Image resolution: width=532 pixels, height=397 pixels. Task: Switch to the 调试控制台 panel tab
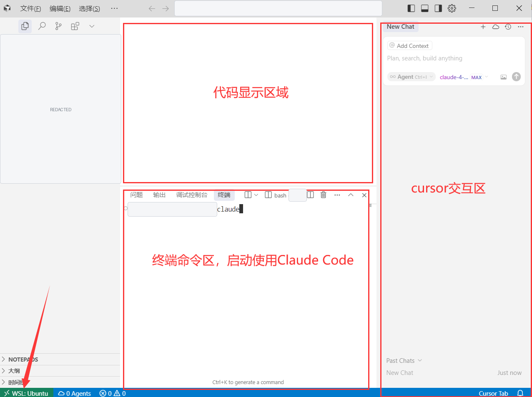point(191,195)
